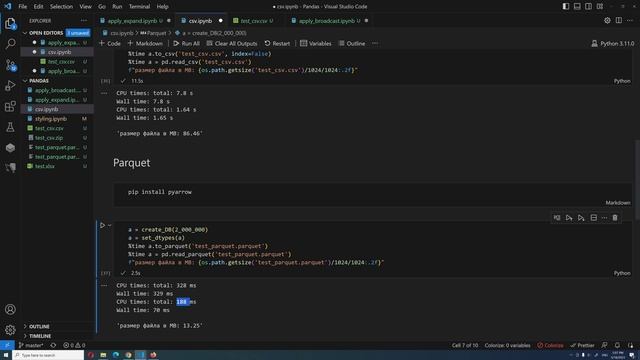Execute above cells
This screenshot has height=360, width=640.
tap(569, 218)
